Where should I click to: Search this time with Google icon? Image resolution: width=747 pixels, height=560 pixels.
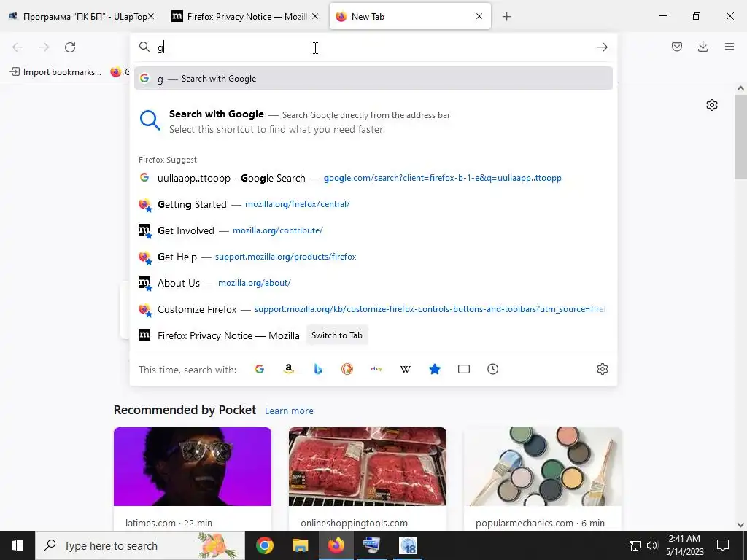point(259,369)
